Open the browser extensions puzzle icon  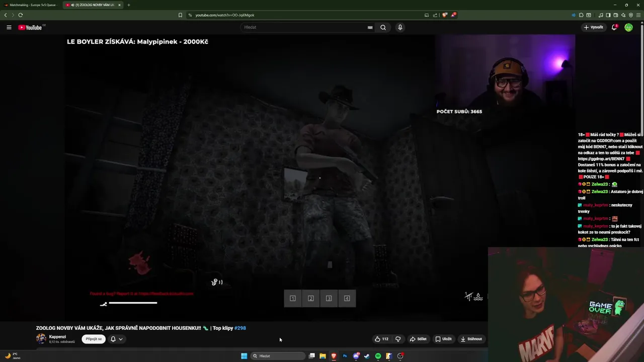[x=581, y=15]
